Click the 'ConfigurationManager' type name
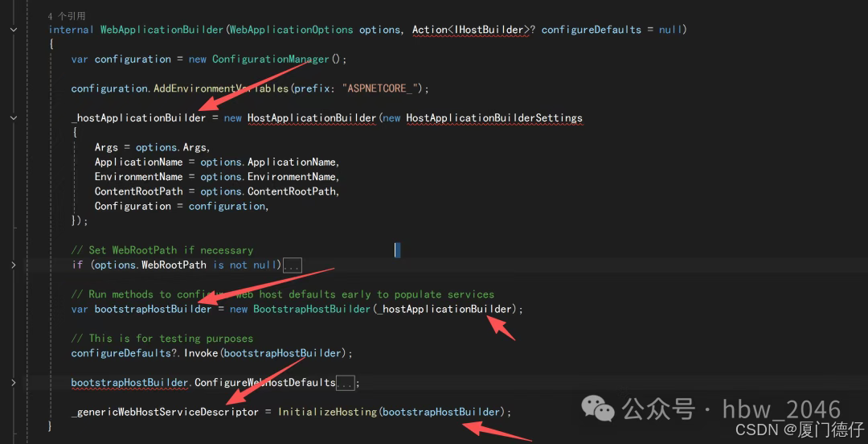868x444 pixels. click(x=271, y=60)
